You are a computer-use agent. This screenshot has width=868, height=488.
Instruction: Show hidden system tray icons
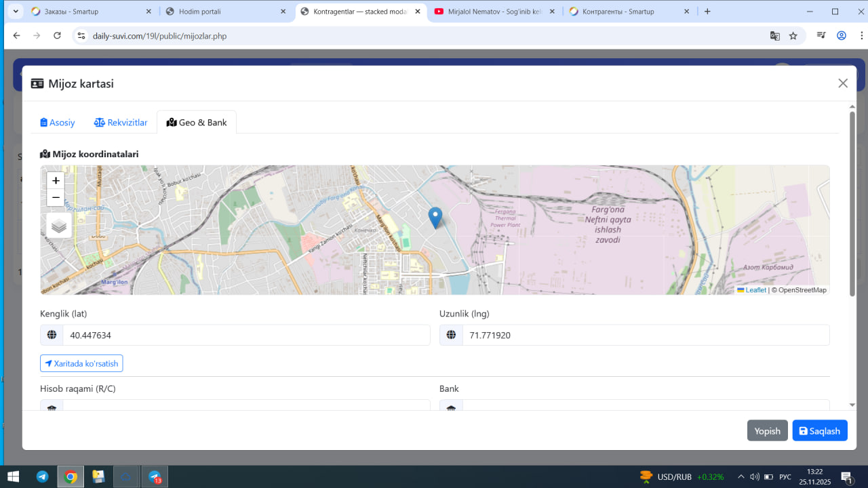point(741,476)
